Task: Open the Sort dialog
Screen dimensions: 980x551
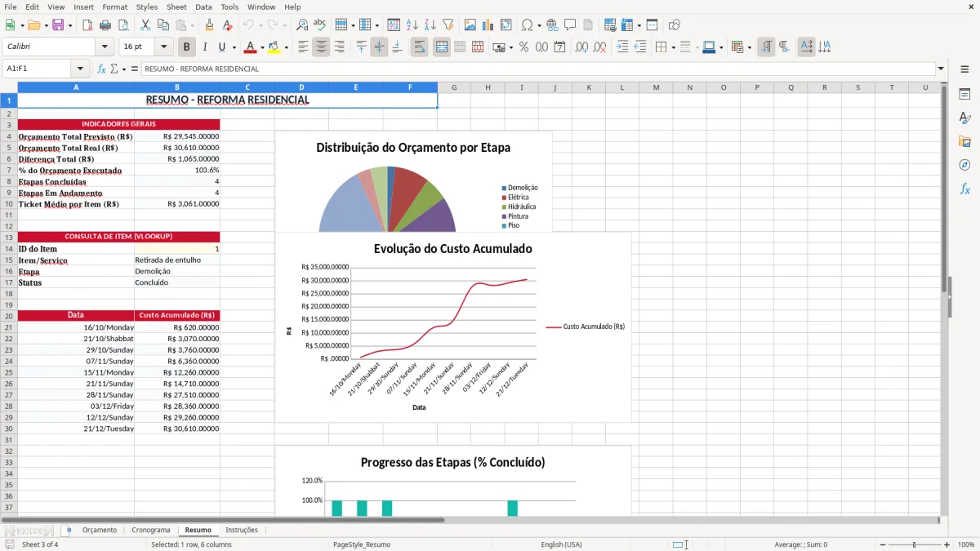Action: tap(394, 25)
